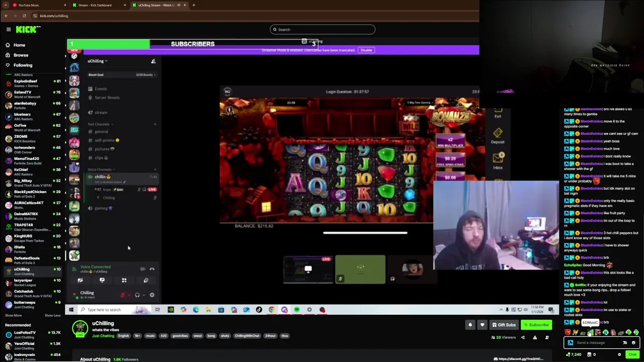Open the Windows Start menu
The image size is (644, 362).
pyautogui.click(x=71, y=310)
